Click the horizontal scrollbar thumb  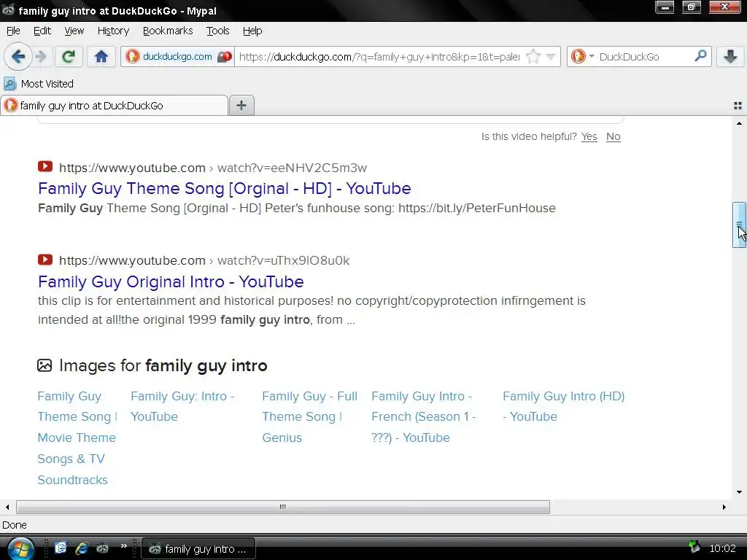(283, 507)
